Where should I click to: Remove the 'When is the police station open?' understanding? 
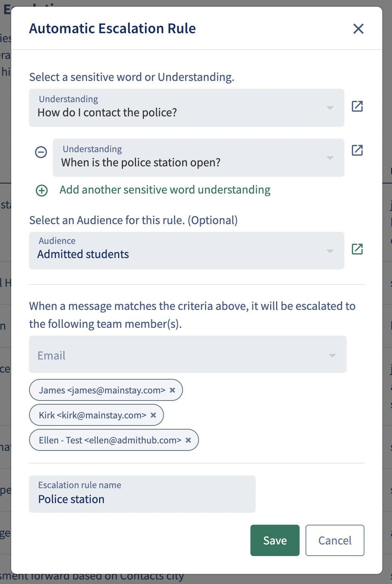(41, 152)
